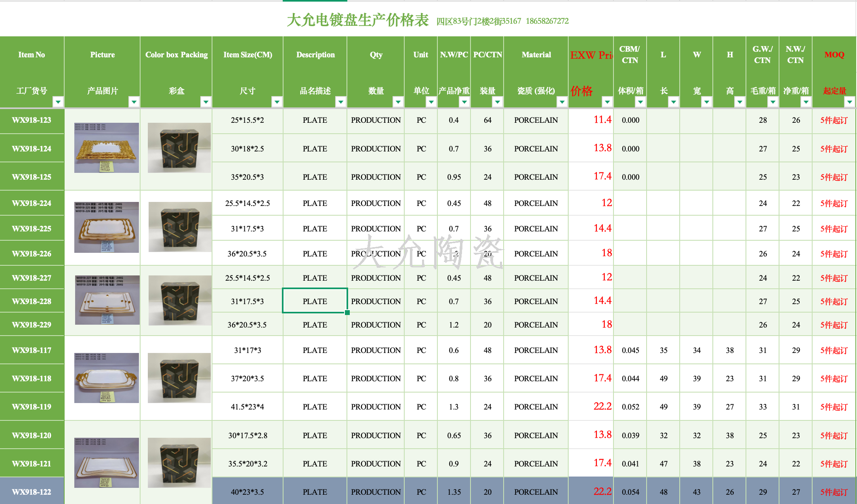Click the G.W./CTN filter arrow
Viewport: 857px width, 504px height.
click(773, 102)
